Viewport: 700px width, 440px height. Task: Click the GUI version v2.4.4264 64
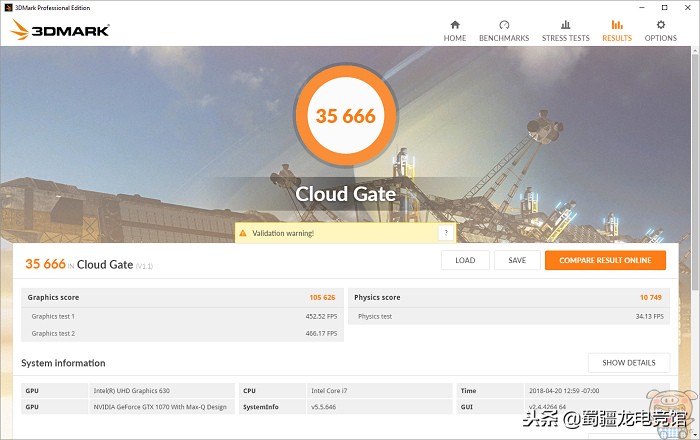pos(547,407)
